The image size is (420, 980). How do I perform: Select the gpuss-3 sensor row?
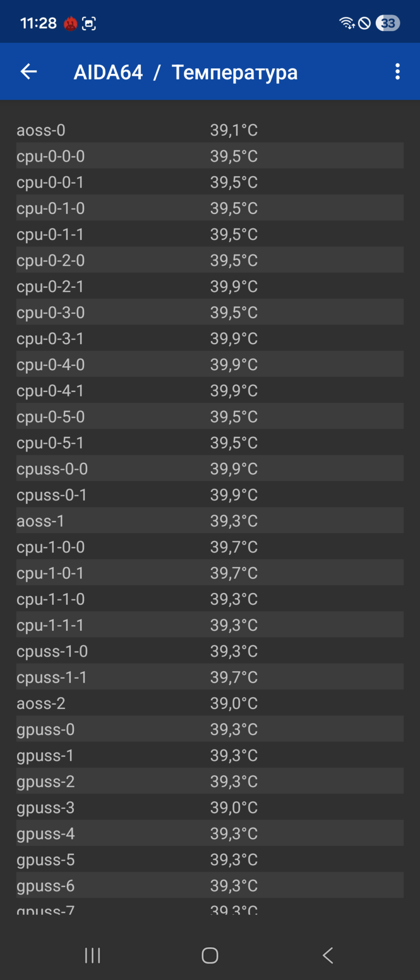(x=210, y=807)
